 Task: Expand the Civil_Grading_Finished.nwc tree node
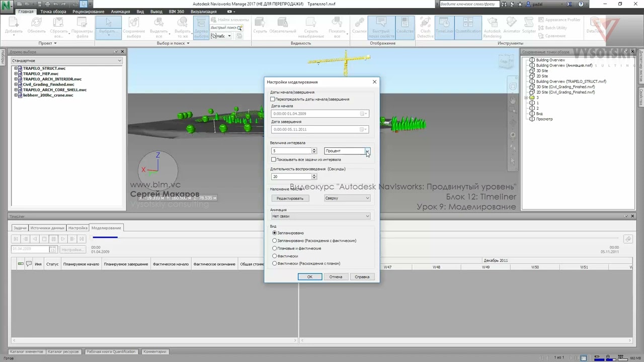16,84
